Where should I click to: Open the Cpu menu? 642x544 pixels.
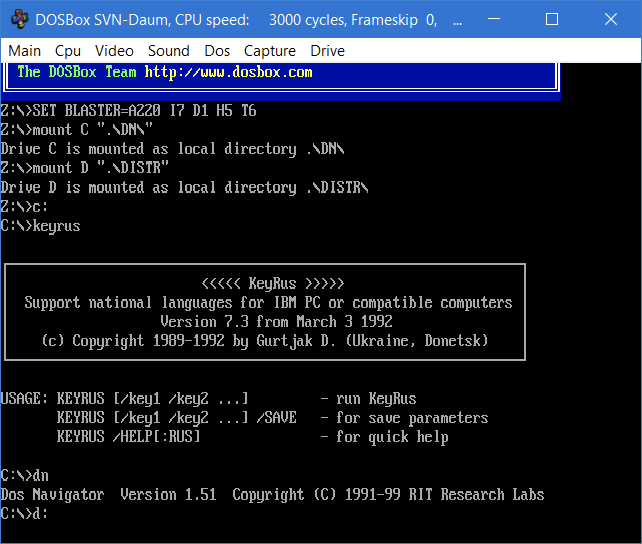pos(68,51)
